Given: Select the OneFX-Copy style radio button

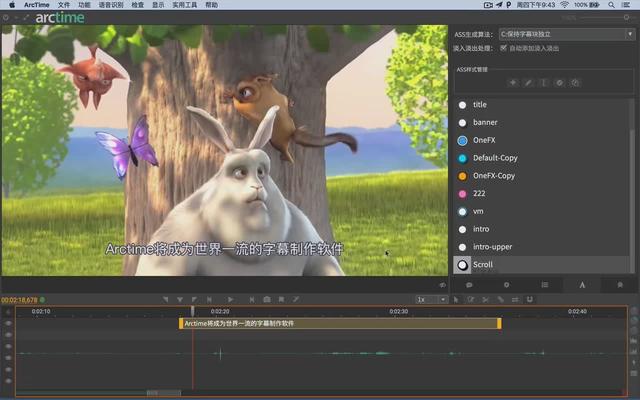Looking at the screenshot, I should [462, 176].
